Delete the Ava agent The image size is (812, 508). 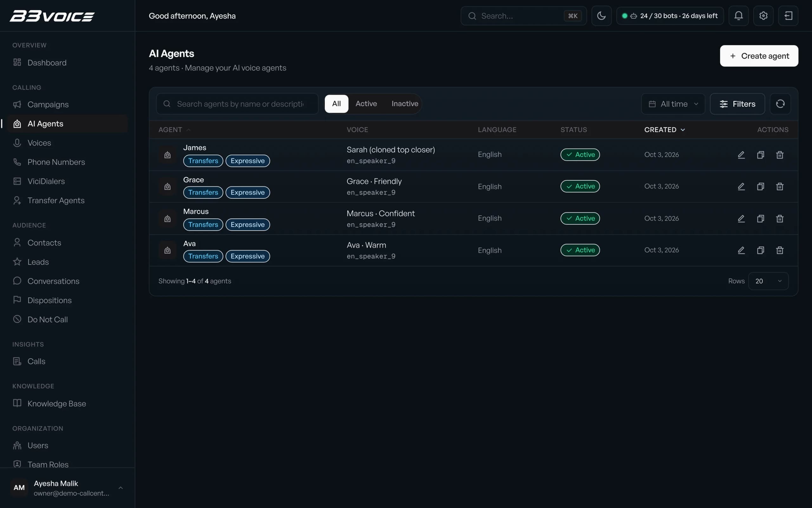pos(780,250)
